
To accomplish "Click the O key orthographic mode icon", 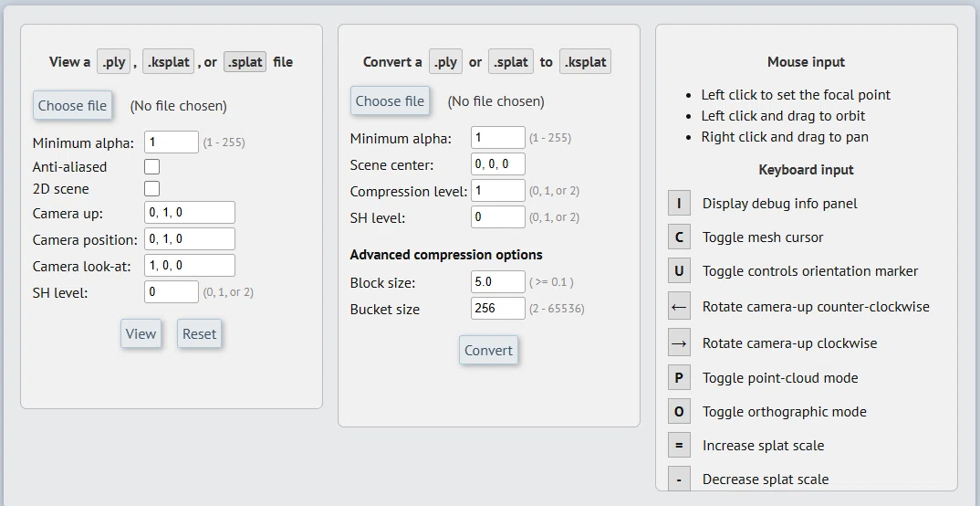I will click(x=679, y=412).
